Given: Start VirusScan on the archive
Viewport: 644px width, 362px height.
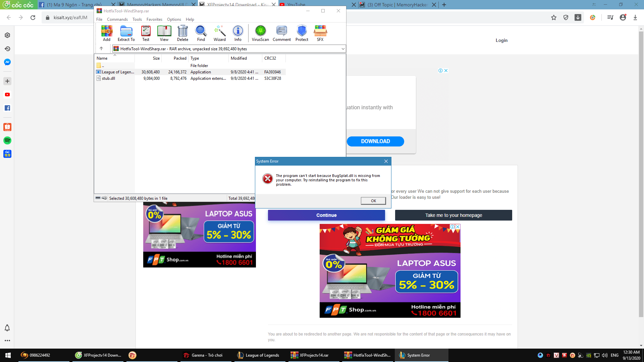Looking at the screenshot, I should pyautogui.click(x=260, y=33).
